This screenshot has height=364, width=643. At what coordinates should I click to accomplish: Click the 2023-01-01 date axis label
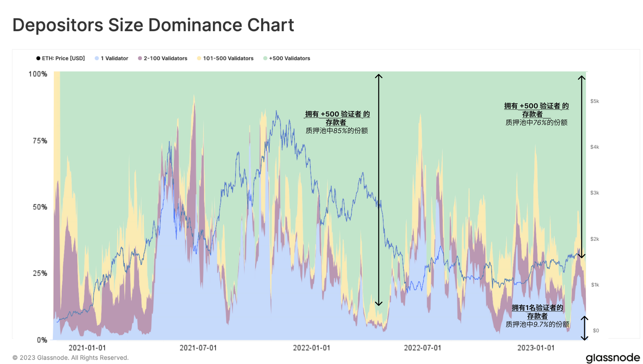click(x=536, y=348)
